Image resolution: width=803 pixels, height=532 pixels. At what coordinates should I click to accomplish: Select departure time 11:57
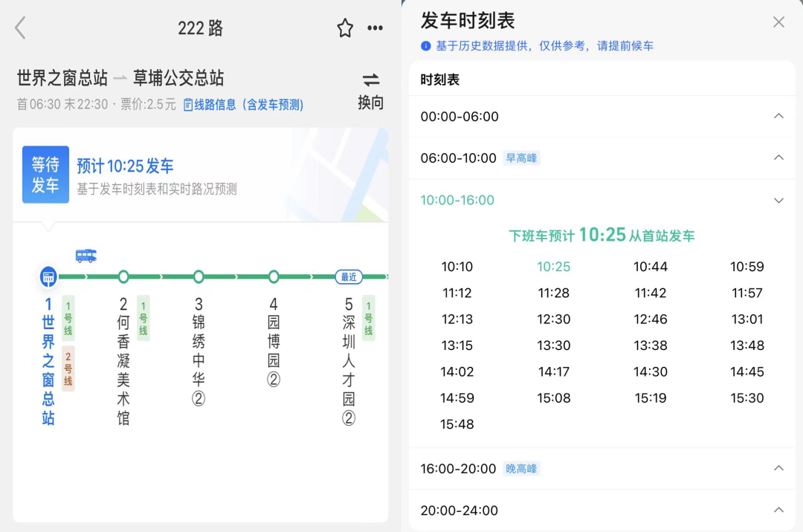(747, 293)
